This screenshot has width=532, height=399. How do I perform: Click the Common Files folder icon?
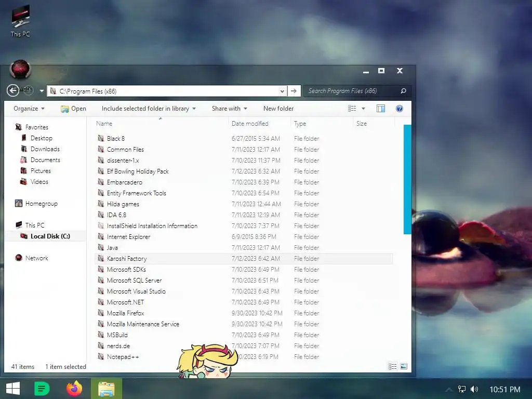[101, 149]
